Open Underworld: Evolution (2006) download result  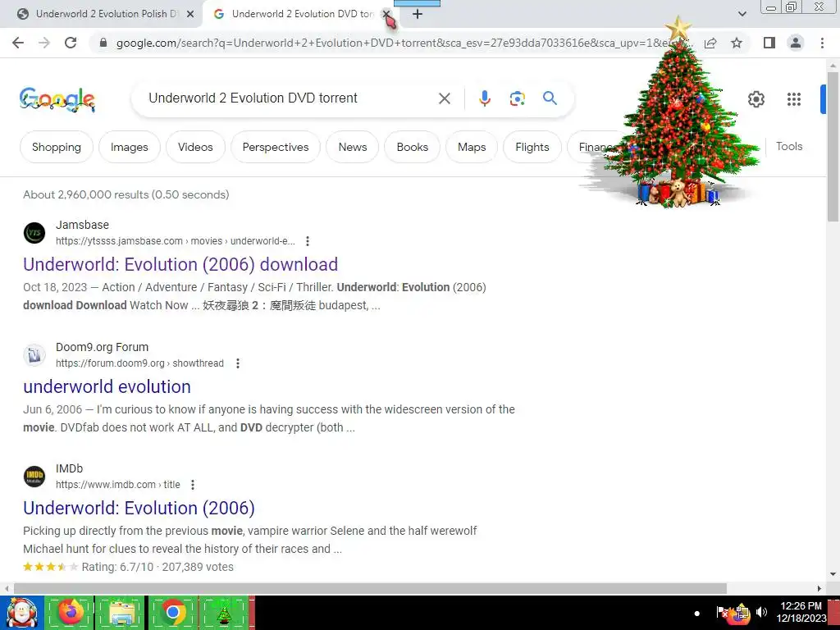[180, 265]
